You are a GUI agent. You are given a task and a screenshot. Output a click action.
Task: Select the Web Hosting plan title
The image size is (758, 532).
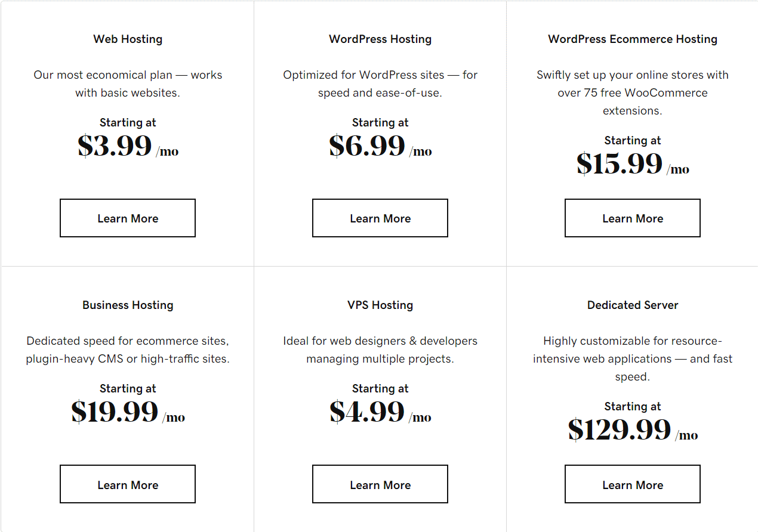coord(127,39)
